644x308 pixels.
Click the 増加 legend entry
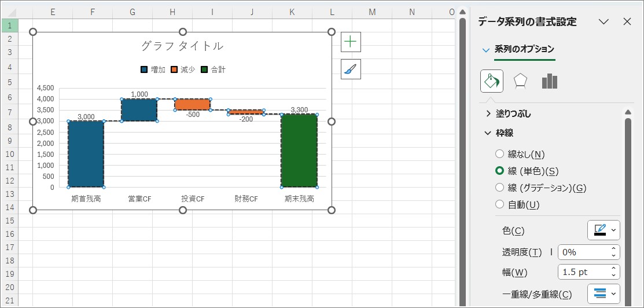[x=153, y=69]
